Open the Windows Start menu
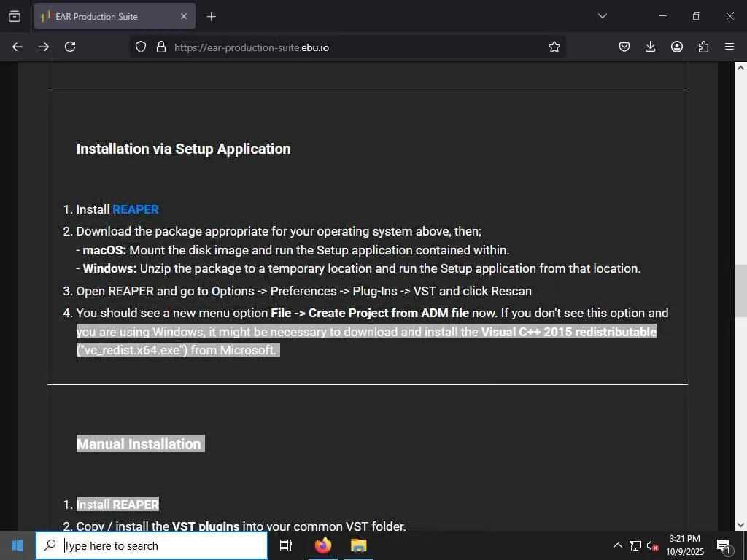Screen dimensions: 747x560 [x=18, y=545]
